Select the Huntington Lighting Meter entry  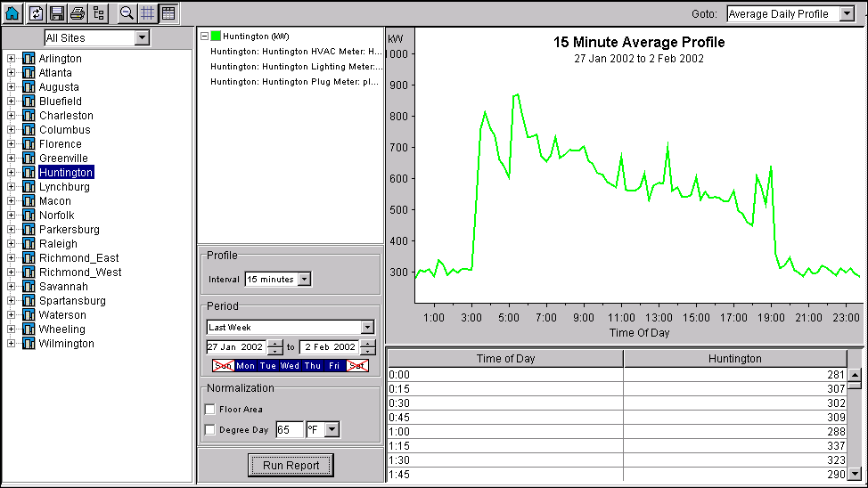(x=296, y=67)
